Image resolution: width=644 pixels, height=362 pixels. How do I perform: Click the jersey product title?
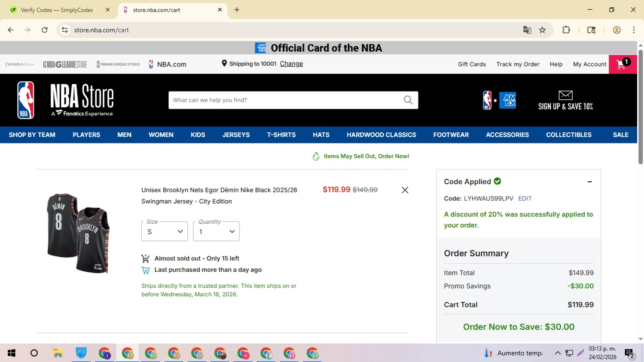pyautogui.click(x=219, y=195)
